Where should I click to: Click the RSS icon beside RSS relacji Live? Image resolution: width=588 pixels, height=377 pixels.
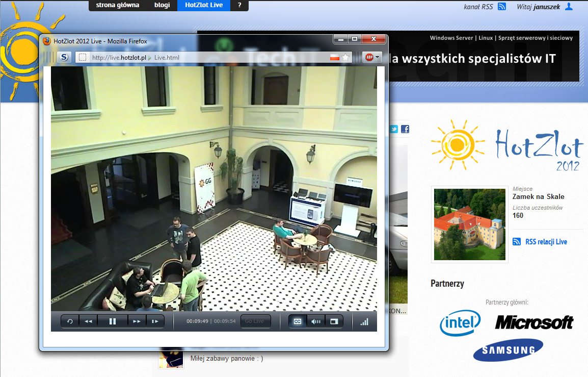tap(516, 242)
